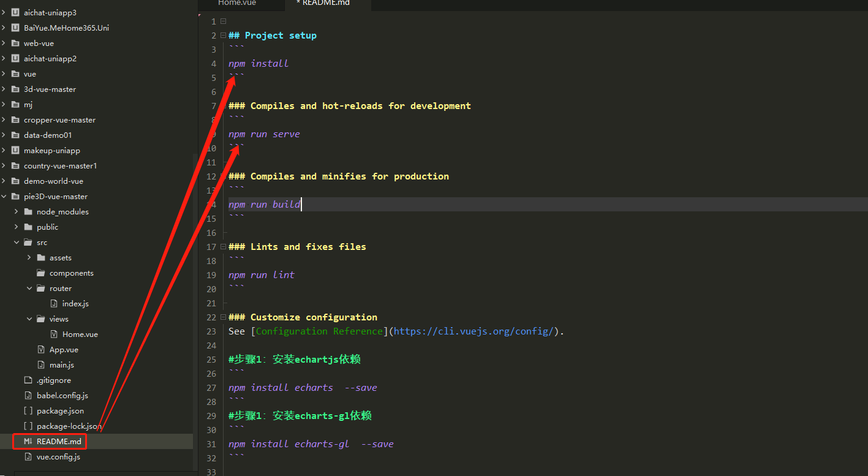Expand the web-vue project node
The image size is (868, 476).
tap(4, 43)
